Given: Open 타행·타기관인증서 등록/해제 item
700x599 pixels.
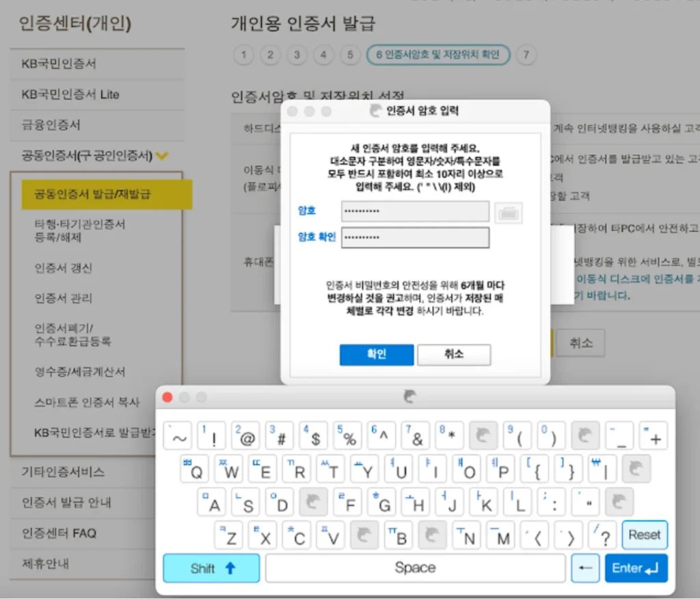Looking at the screenshot, I should point(80,230).
